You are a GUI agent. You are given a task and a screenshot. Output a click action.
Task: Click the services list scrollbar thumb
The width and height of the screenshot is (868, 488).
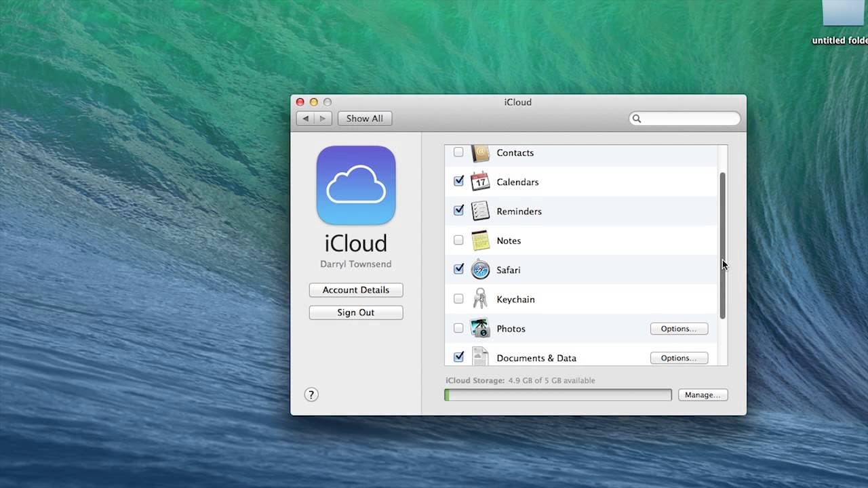point(722,245)
